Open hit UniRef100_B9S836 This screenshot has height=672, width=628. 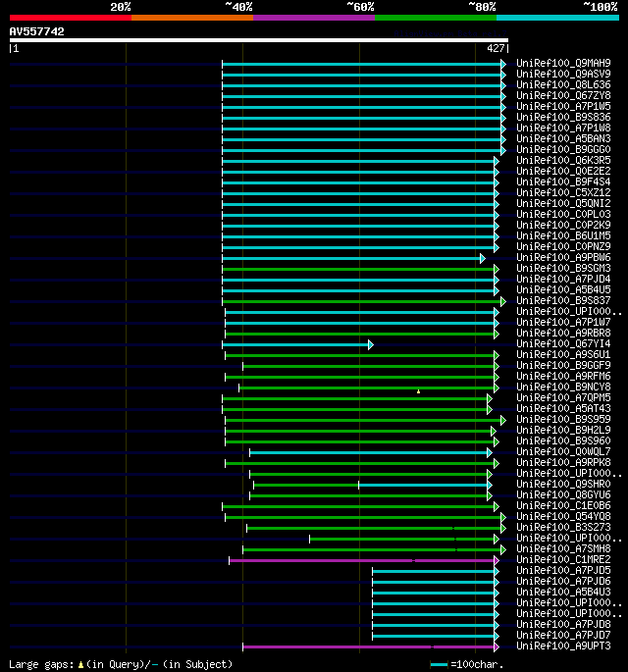563,117
